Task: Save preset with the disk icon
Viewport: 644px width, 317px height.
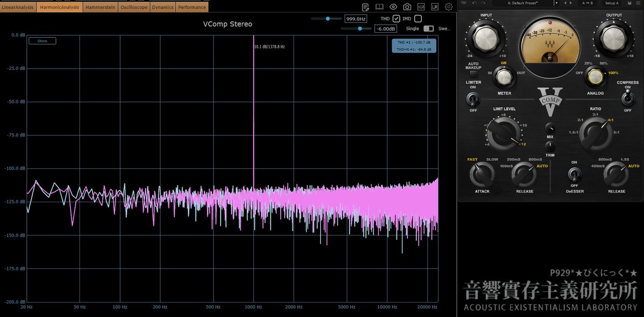Action: (x=630, y=3)
